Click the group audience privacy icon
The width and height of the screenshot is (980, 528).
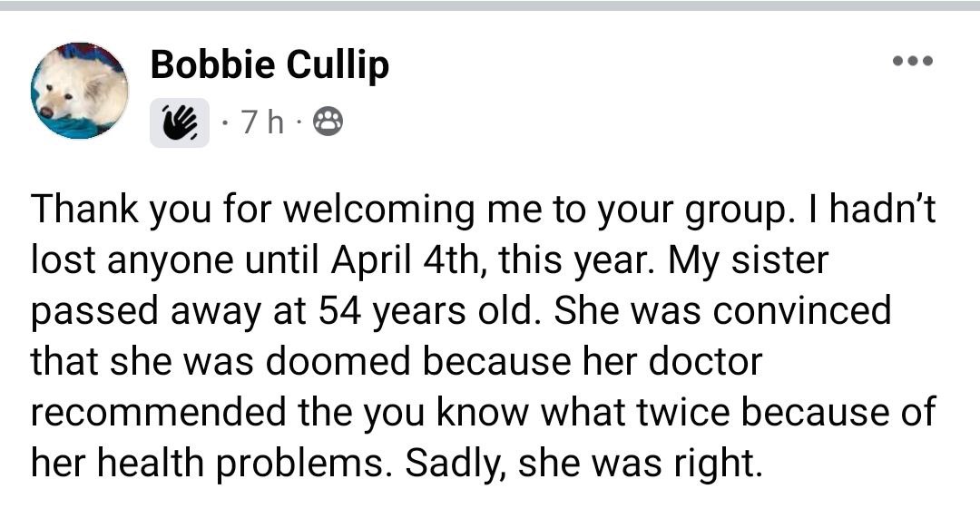coord(328,122)
